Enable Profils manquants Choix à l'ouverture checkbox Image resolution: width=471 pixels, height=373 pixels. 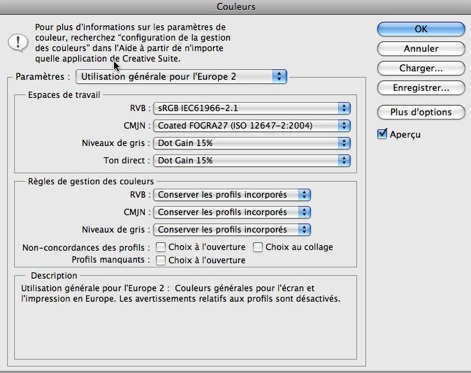tap(161, 260)
